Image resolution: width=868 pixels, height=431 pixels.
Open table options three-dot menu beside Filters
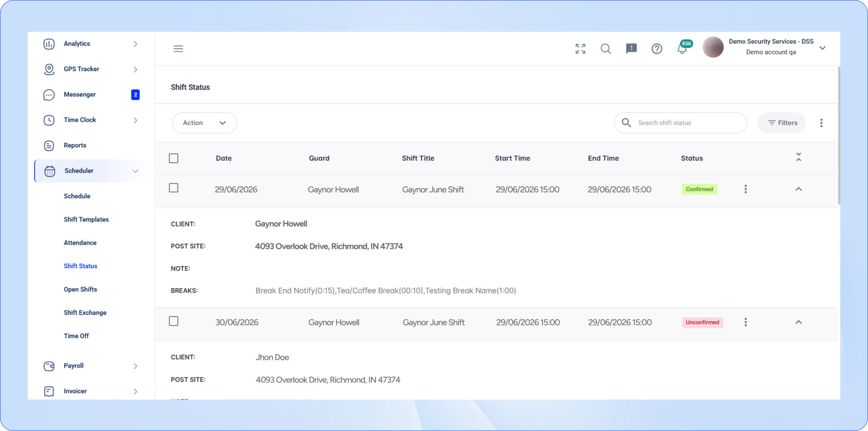[821, 123]
